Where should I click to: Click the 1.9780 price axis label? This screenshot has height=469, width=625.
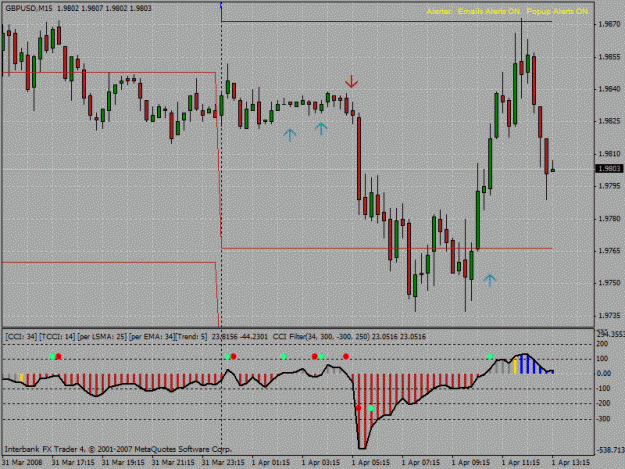[x=610, y=219]
